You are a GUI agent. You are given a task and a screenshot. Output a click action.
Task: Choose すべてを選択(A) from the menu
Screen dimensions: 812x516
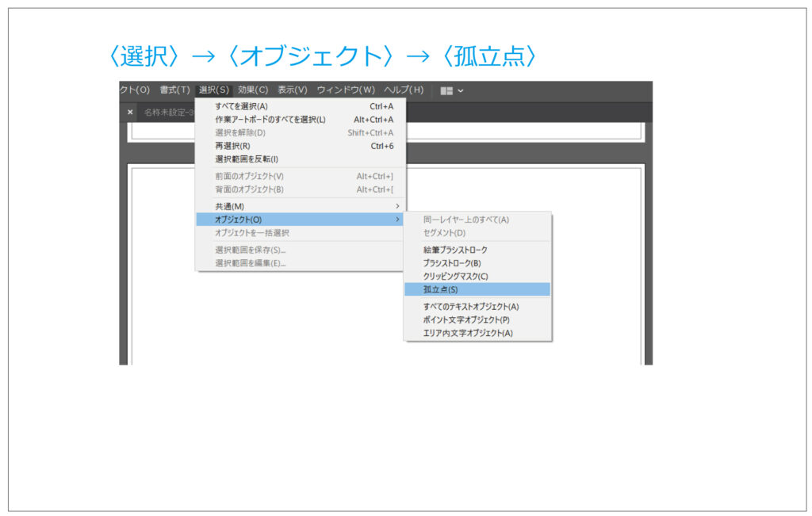click(301, 106)
